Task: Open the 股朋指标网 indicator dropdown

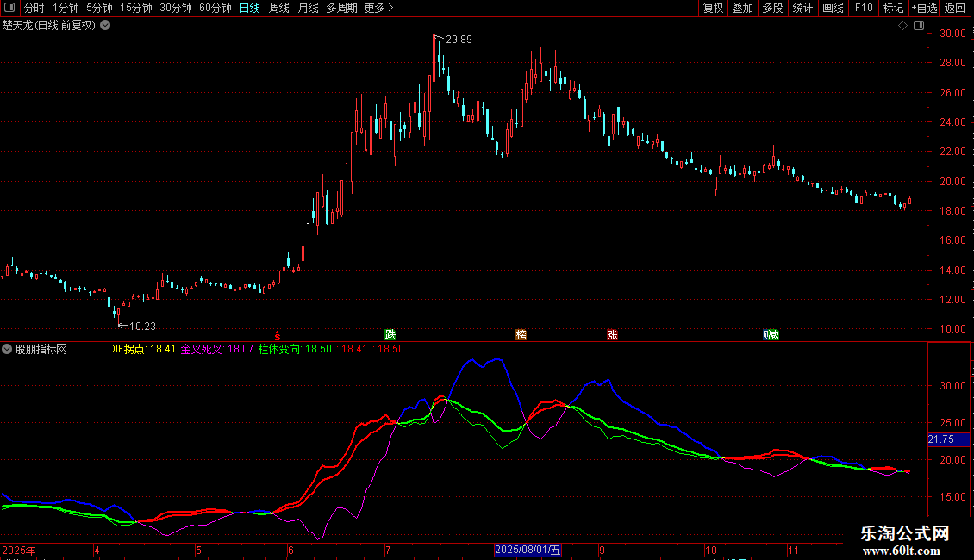Action: point(7,350)
